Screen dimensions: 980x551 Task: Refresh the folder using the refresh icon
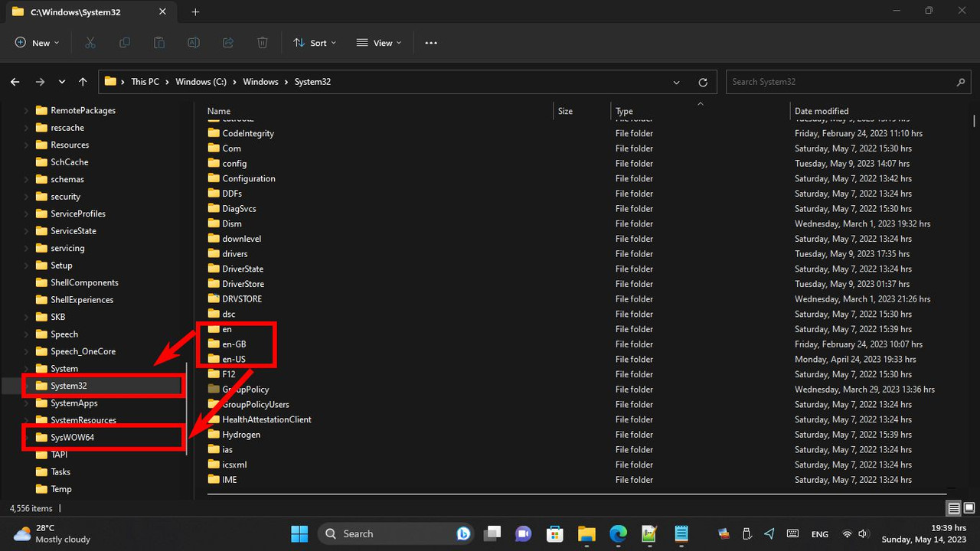[703, 82]
